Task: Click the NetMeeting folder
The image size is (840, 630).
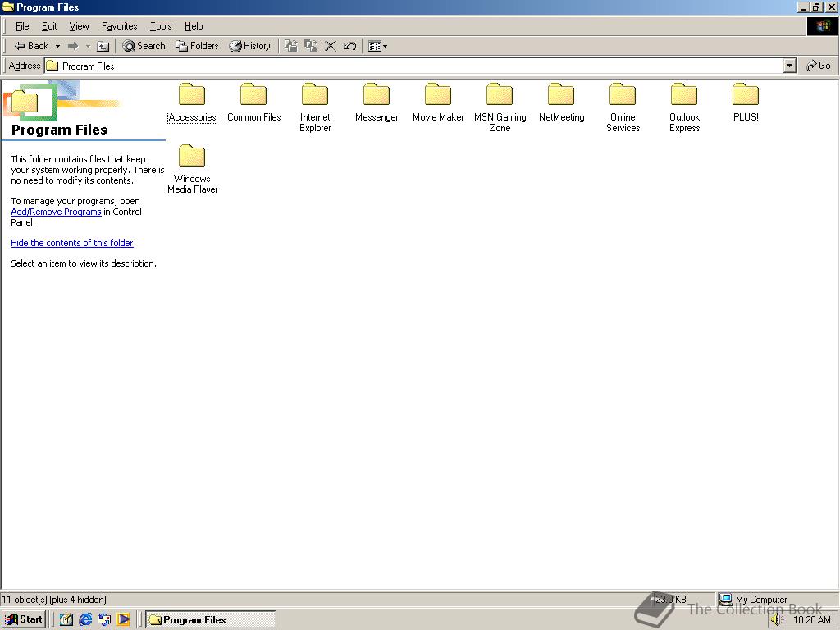Action: click(x=561, y=103)
